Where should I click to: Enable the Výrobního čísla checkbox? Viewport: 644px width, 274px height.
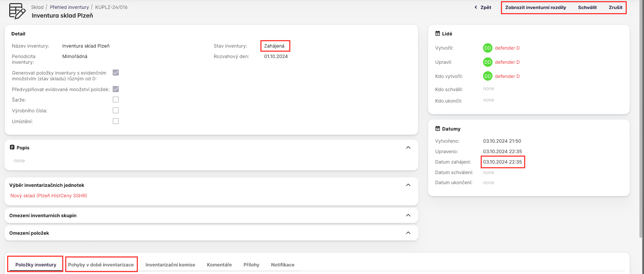click(116, 111)
